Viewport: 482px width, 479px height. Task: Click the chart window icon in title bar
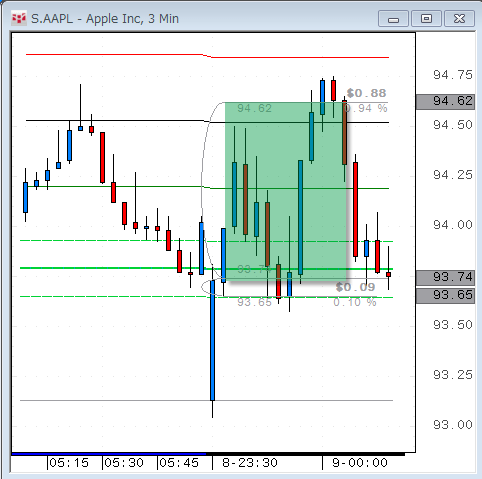[19, 18]
